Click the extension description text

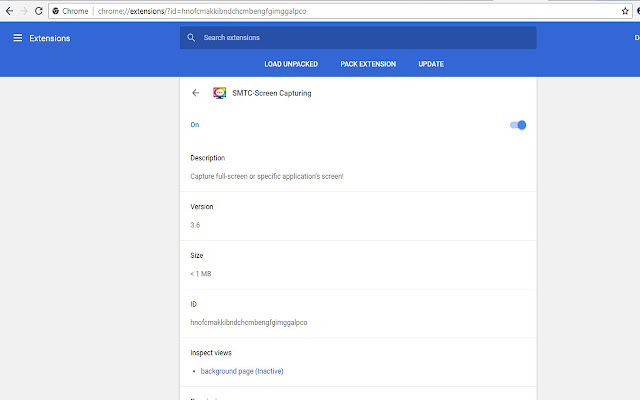(266, 176)
